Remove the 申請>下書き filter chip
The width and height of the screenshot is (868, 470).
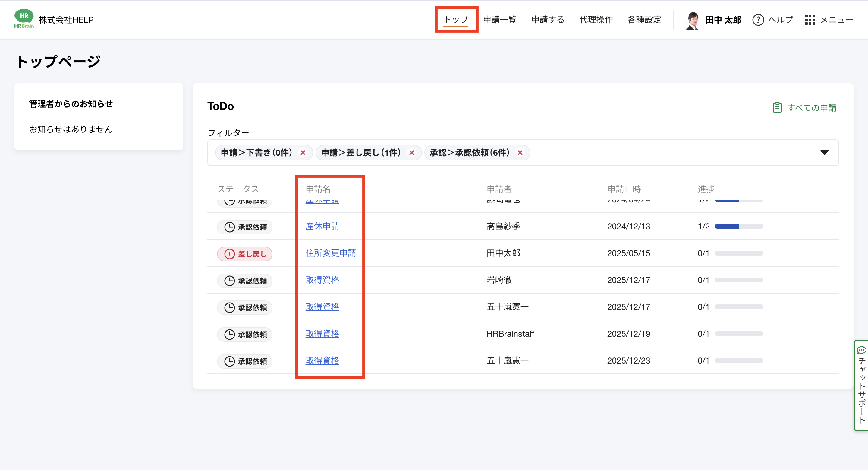(303, 153)
